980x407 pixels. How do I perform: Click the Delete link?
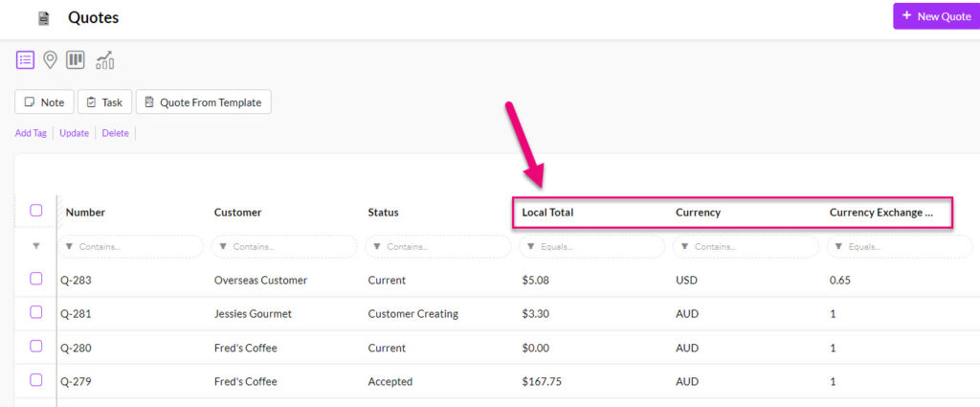coord(115,133)
